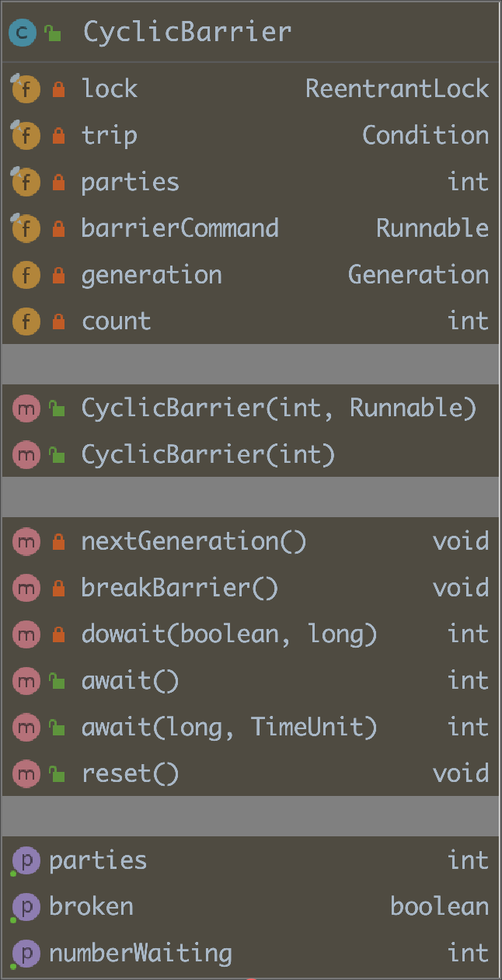The width and height of the screenshot is (502, 980).
Task: Click the CyclicBarrier class name header
Action: 187,32
